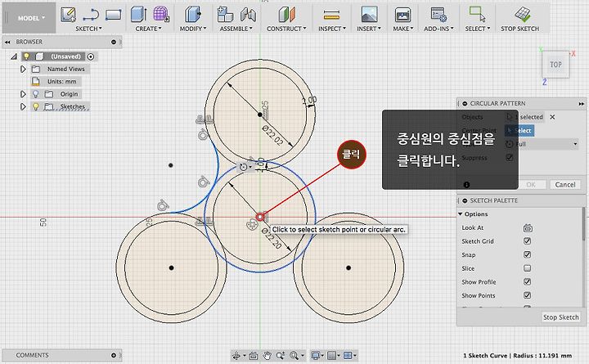589x364 pixels.
Task: Click the Grid and Snaps settings icon
Action: pyautogui.click(x=331, y=355)
